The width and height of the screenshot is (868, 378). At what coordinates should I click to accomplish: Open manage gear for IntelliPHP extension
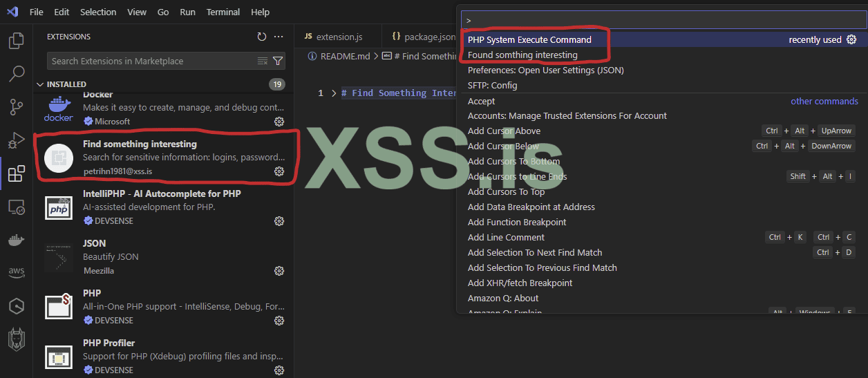279,220
